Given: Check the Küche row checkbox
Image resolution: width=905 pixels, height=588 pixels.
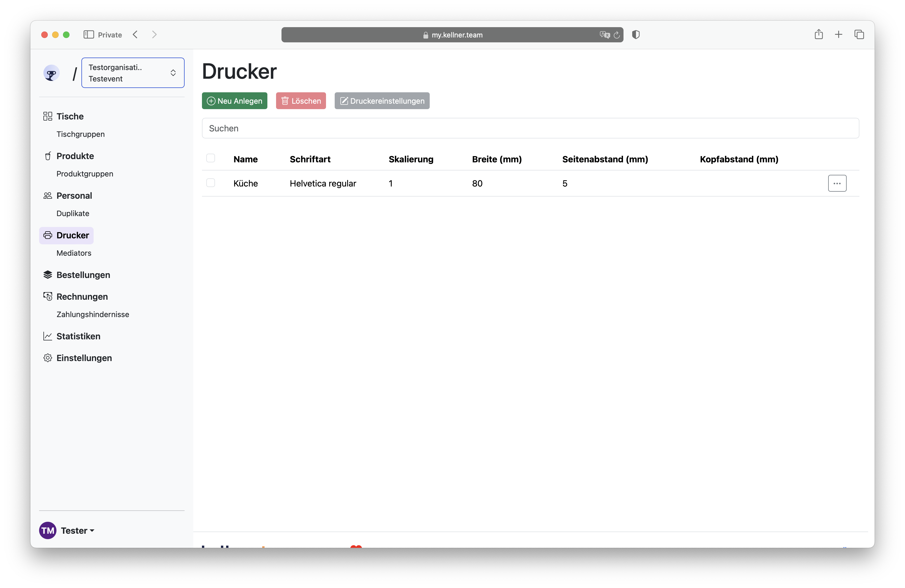Looking at the screenshot, I should (211, 183).
